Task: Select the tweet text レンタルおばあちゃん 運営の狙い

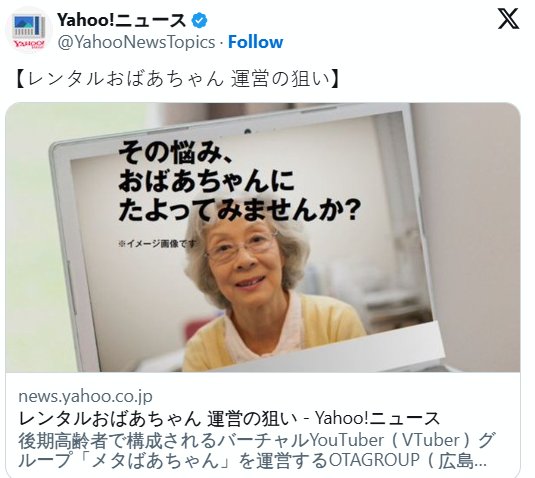Action: coord(178,79)
